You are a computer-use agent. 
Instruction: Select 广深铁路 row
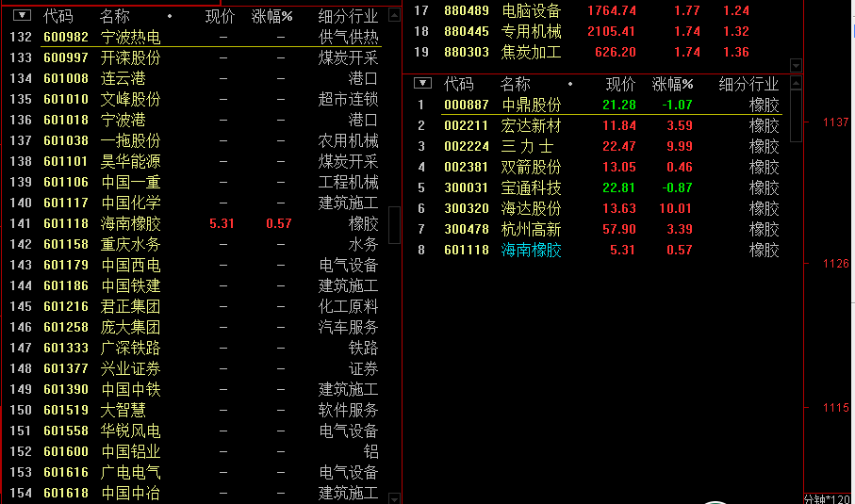coord(195,348)
